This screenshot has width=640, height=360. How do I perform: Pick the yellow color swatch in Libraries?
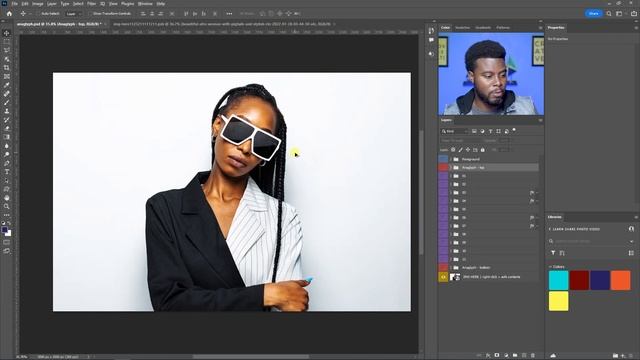pyautogui.click(x=558, y=301)
